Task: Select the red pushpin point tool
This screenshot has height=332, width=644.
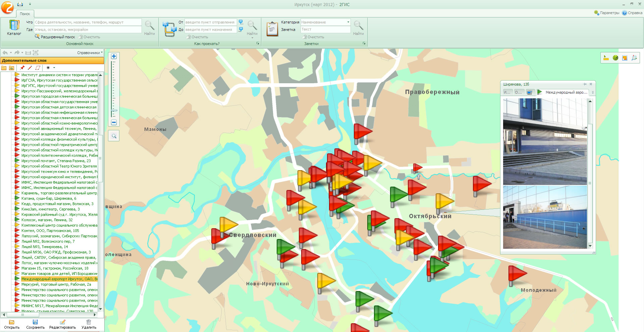Action: [x=22, y=68]
